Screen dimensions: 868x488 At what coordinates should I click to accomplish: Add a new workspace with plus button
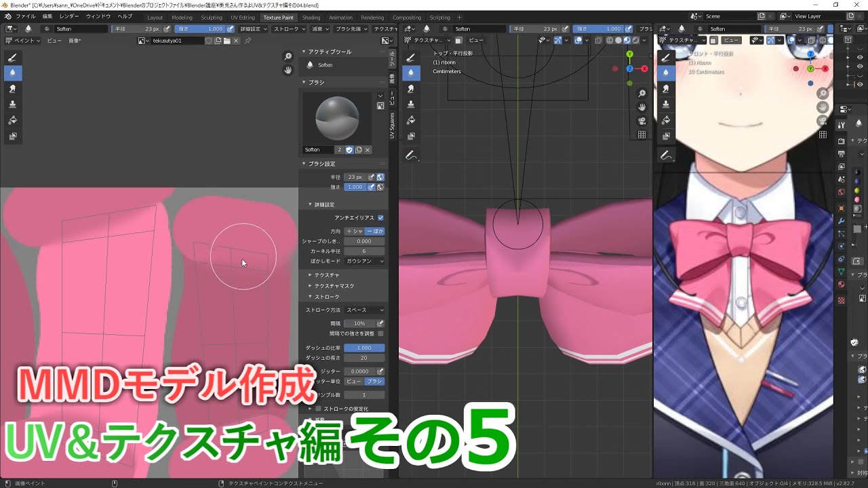click(x=459, y=17)
